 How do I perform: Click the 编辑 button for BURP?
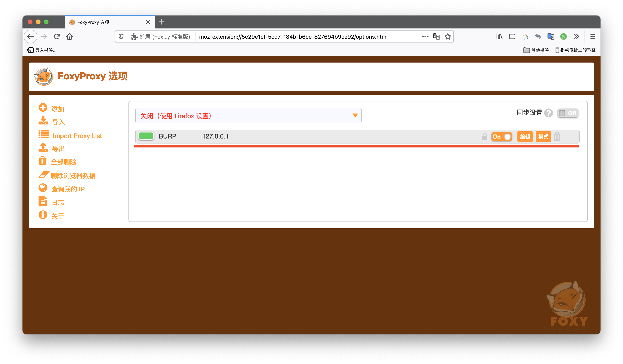[x=525, y=136]
